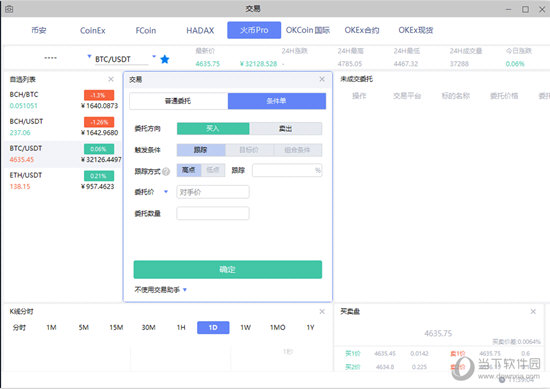Switch to the OKEx合约 tab
Viewport: 550px width, 389px height.
click(362, 30)
